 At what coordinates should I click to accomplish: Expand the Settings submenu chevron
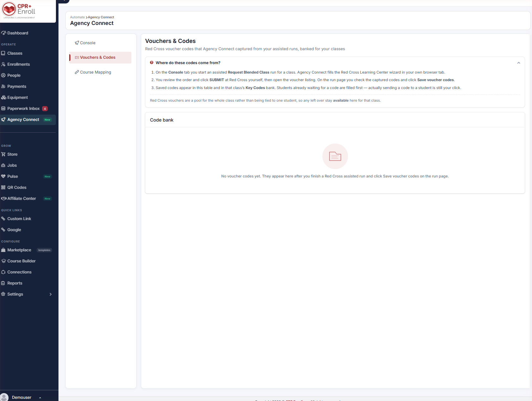[x=51, y=294]
